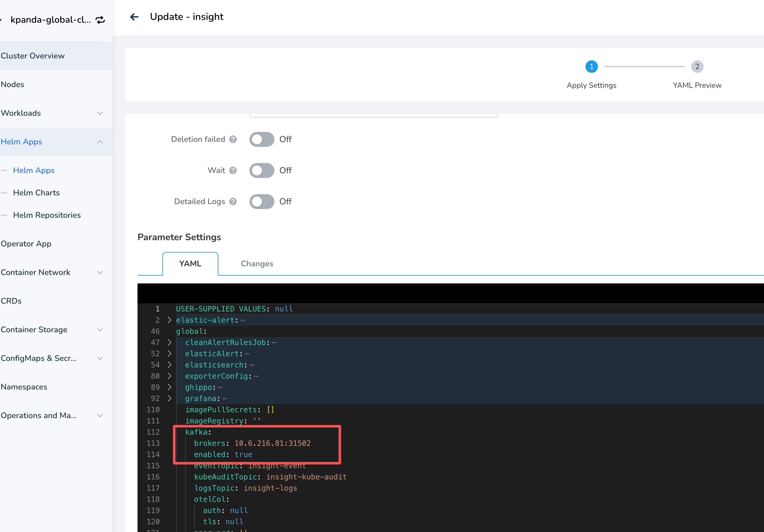The width and height of the screenshot is (764, 532).
Task: Click the back arrow beside Update - insight
Action: point(134,16)
